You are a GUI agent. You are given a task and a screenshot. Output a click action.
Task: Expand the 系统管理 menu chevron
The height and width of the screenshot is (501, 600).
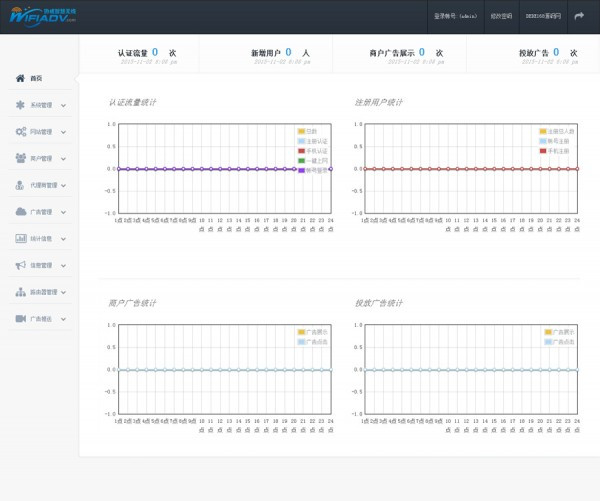[x=63, y=105]
